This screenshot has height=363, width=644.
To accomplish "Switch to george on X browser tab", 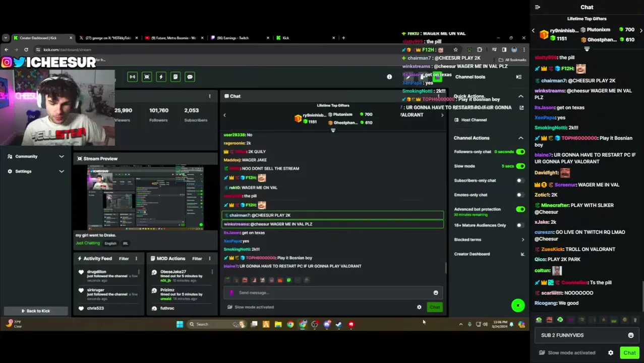I will [108, 38].
